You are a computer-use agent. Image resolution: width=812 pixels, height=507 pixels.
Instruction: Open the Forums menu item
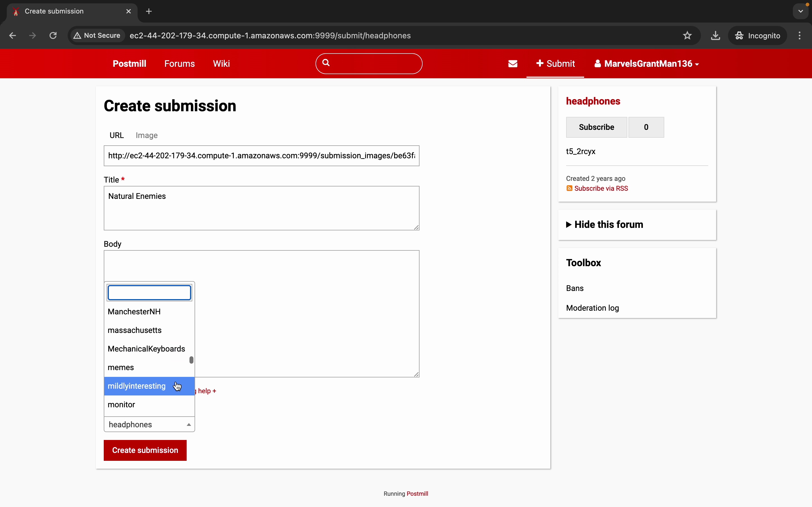point(180,64)
